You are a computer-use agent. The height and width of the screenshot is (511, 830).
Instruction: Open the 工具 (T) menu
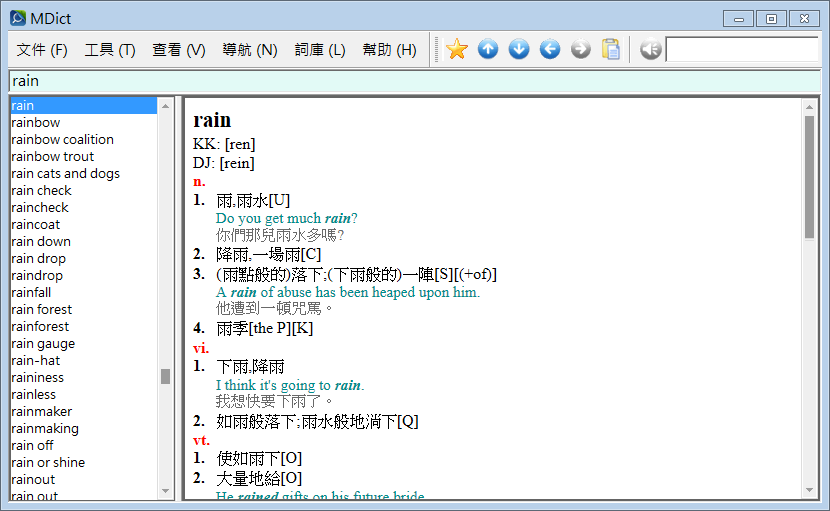pyautogui.click(x=110, y=50)
